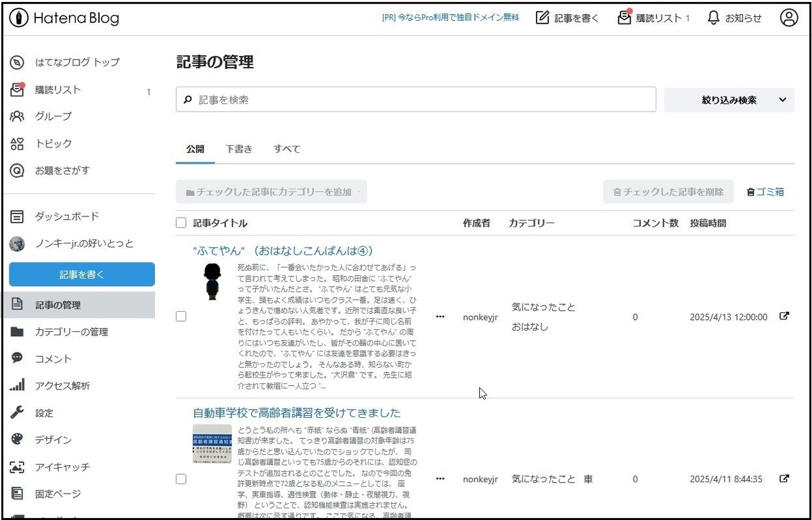Click the blue 記事を書く button
Image resolution: width=812 pixels, height=520 pixels.
[82, 275]
